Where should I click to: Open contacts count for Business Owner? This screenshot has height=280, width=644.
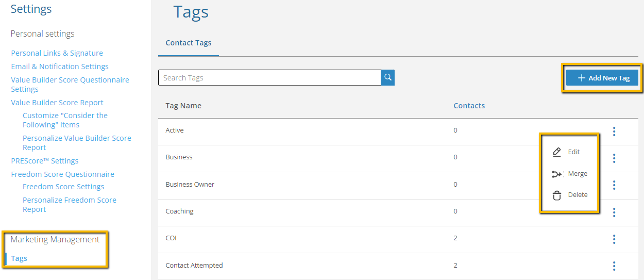(455, 185)
